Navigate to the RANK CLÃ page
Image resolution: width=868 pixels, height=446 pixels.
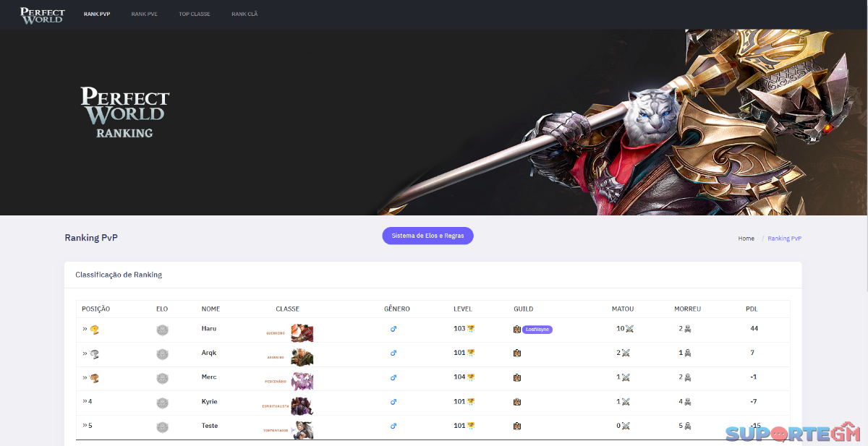click(244, 14)
